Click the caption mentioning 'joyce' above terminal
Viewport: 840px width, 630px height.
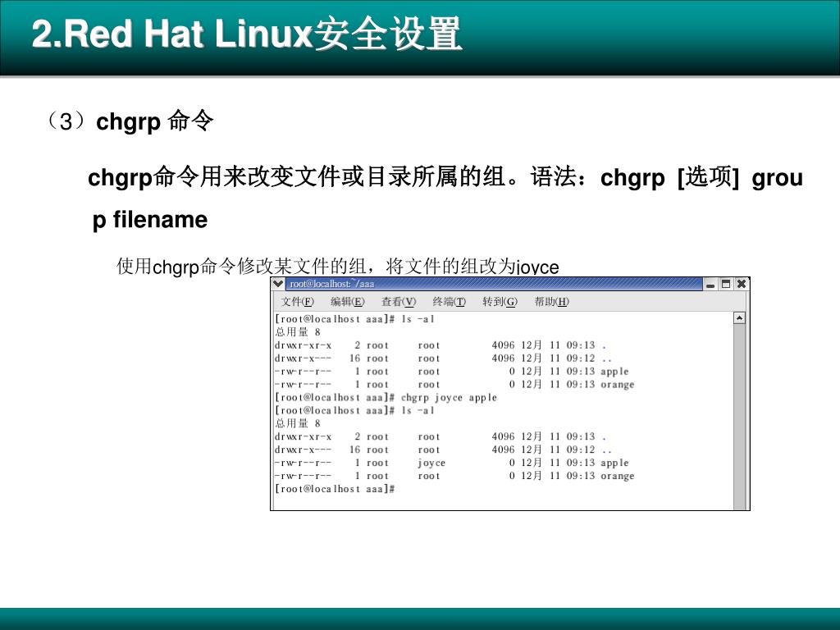coord(338,267)
